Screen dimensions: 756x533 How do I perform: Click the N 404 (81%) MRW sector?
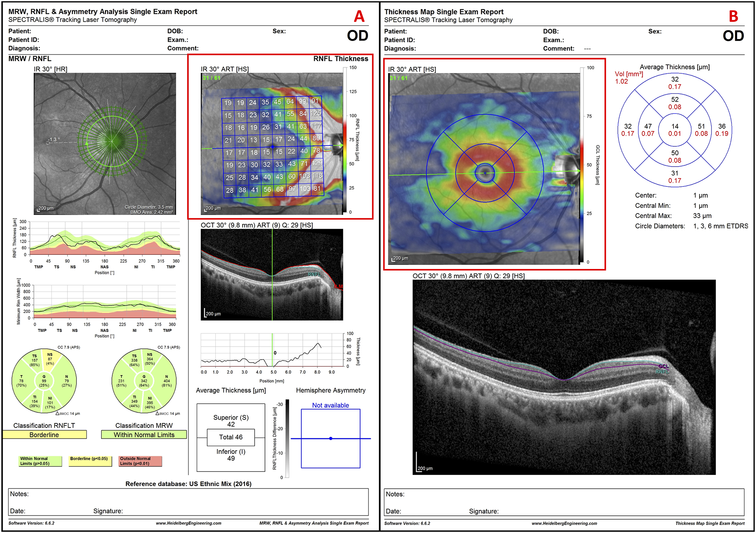coord(166,381)
